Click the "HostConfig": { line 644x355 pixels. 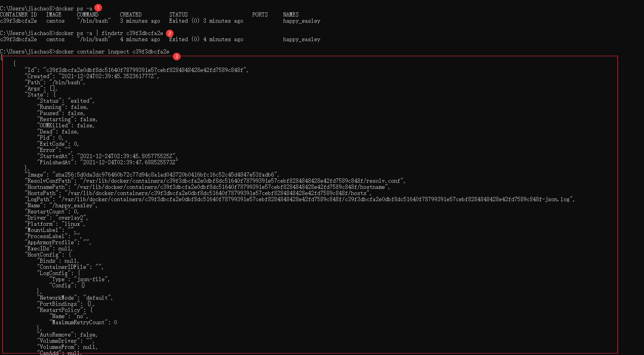coord(48,255)
